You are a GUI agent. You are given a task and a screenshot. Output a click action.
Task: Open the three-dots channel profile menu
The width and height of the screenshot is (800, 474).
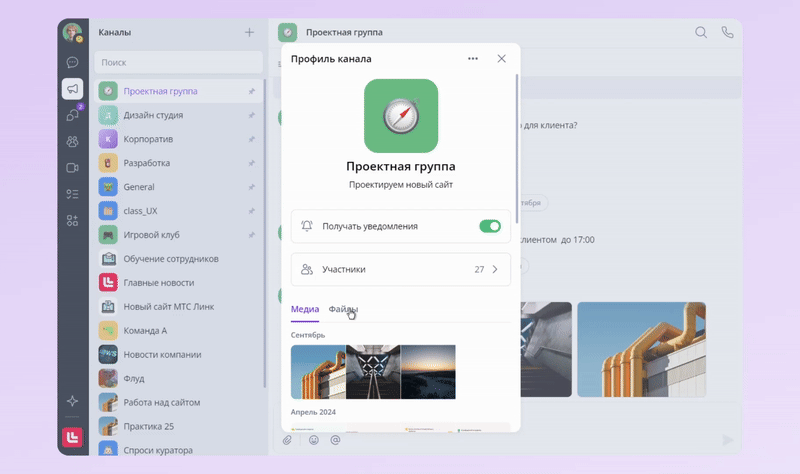click(x=473, y=59)
